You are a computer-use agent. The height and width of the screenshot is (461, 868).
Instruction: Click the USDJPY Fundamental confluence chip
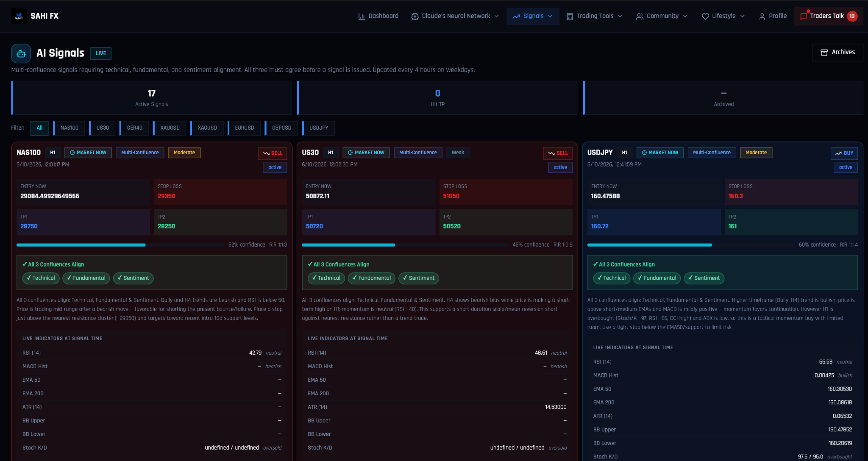click(657, 278)
